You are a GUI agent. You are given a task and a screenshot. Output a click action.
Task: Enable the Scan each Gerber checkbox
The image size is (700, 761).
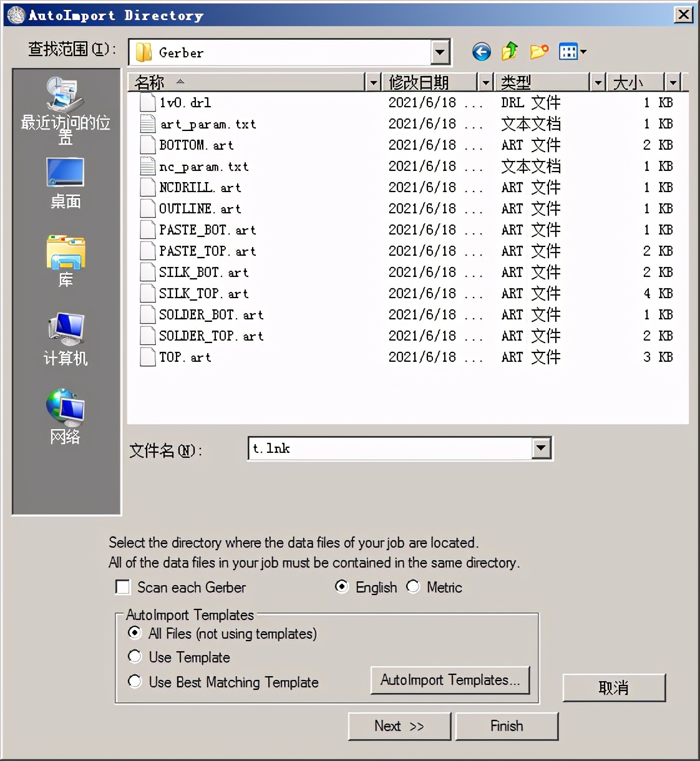tap(122, 587)
